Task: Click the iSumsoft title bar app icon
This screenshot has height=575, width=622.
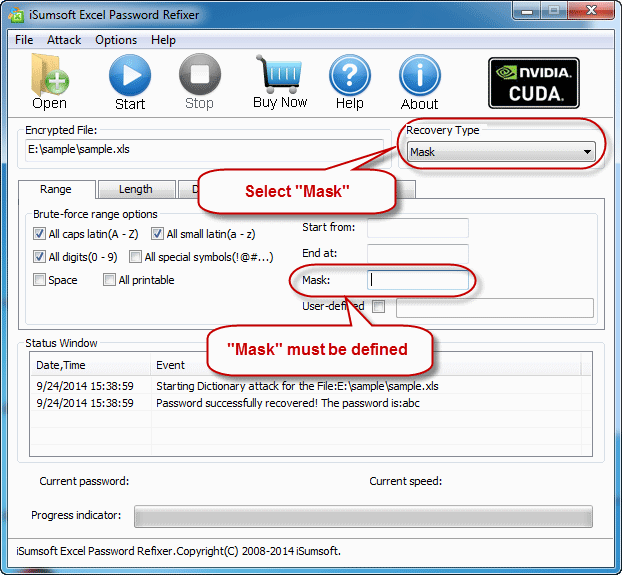Action: click(x=17, y=15)
